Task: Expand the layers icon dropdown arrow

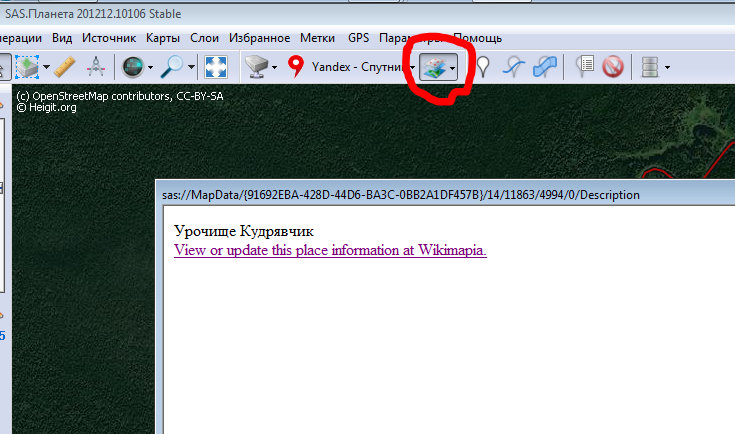Action: click(x=453, y=68)
